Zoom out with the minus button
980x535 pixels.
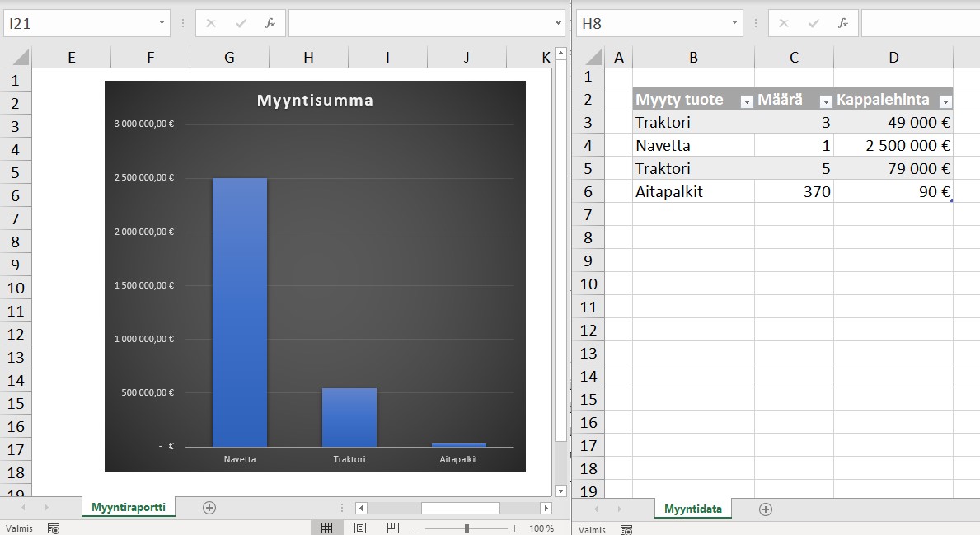418,528
